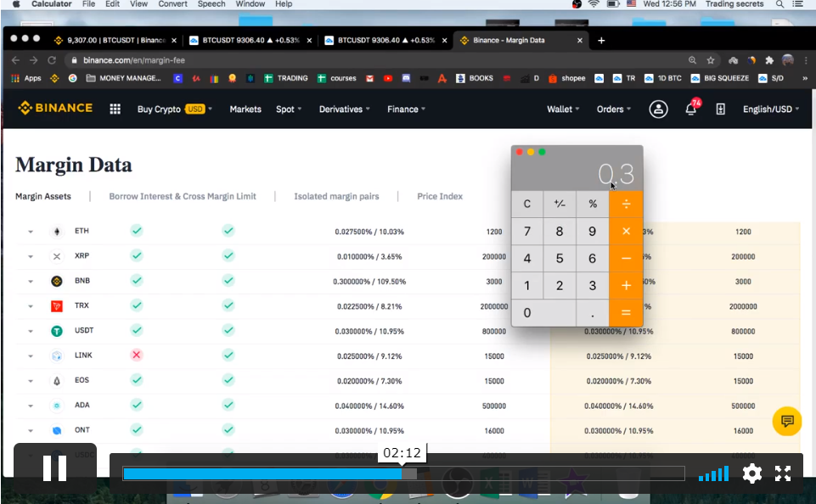This screenshot has height=504, width=816.
Task: Expand the XRP row details
Action: (31, 256)
